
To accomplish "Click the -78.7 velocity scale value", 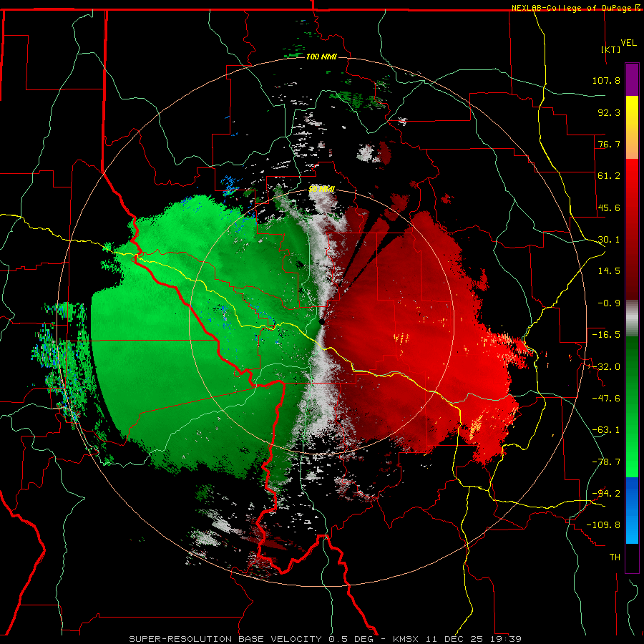I will click(606, 462).
